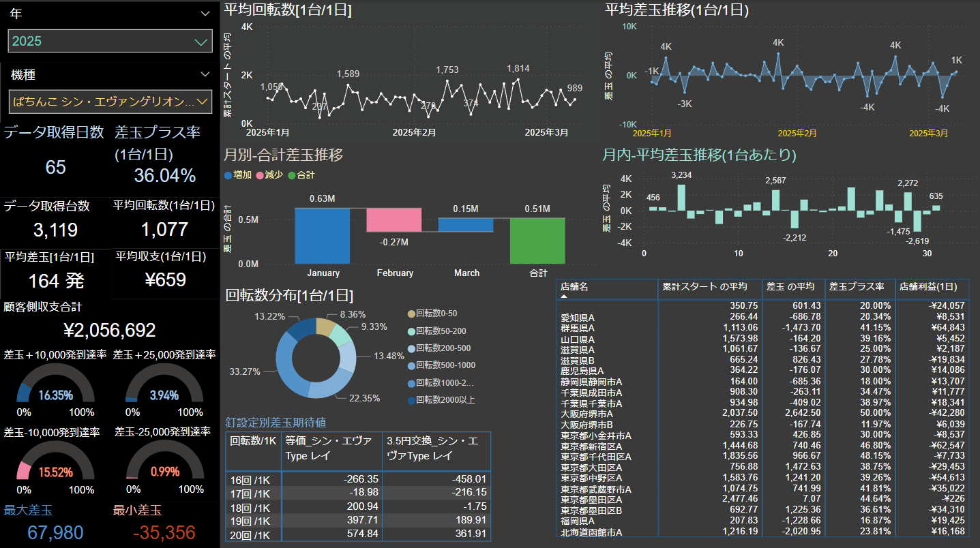
Task: Click the sort arrow under 店舗名 header
Action: [564, 297]
